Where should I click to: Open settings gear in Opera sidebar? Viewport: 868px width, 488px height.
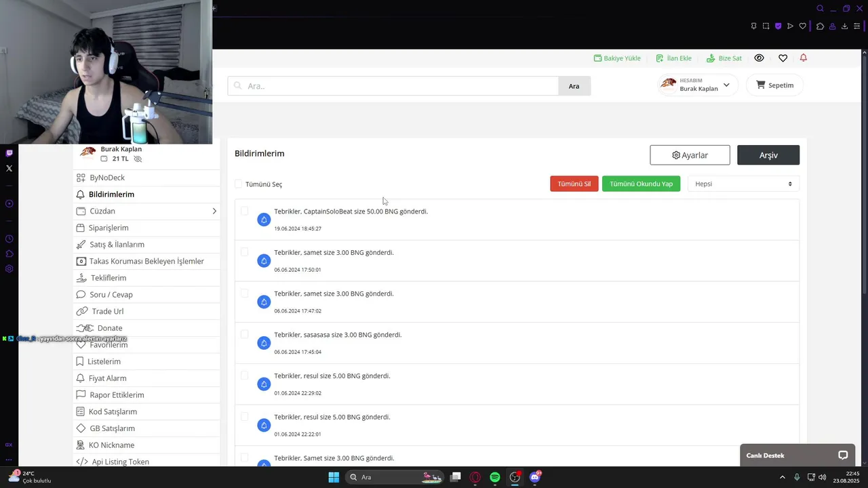(9, 268)
